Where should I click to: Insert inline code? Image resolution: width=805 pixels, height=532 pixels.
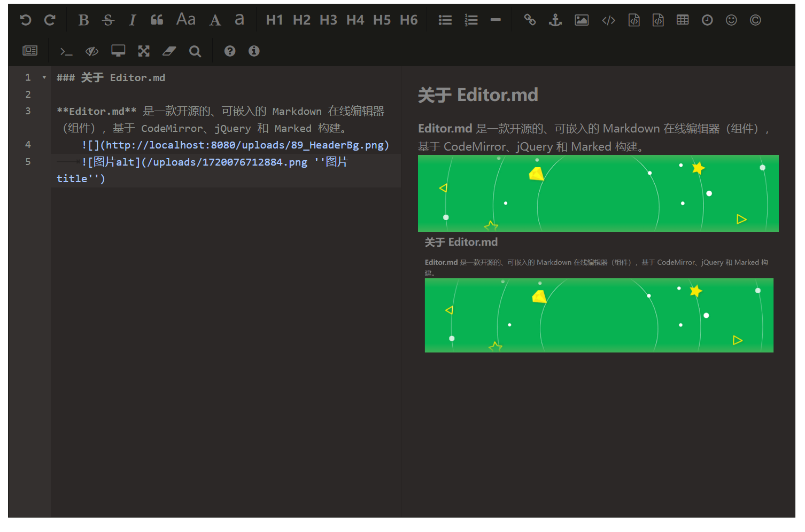pos(608,20)
